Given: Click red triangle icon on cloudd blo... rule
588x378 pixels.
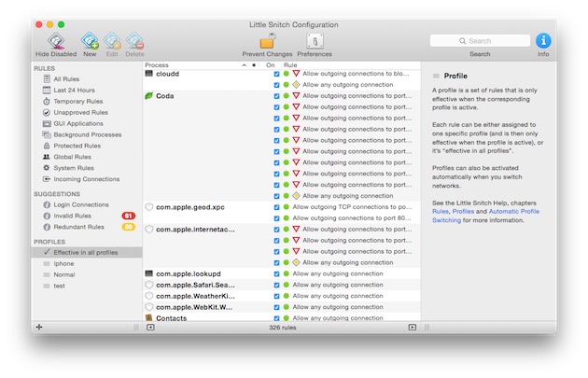Looking at the screenshot, I should [x=296, y=74].
